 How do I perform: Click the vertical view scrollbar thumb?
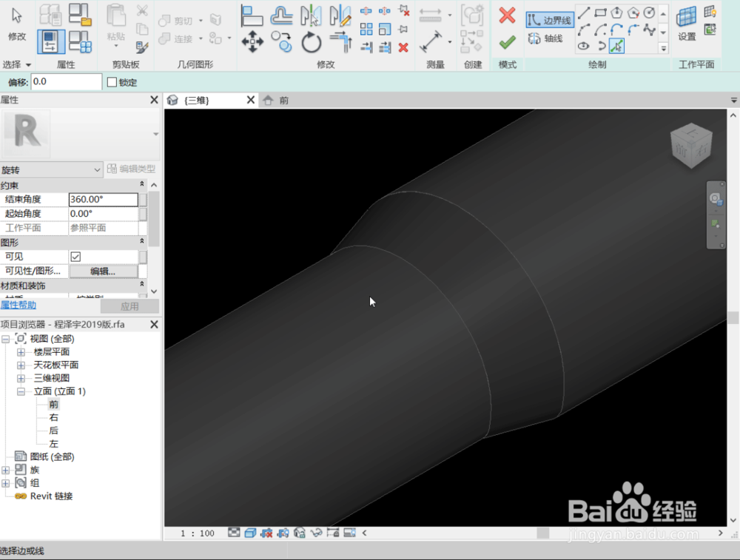[x=733, y=317]
